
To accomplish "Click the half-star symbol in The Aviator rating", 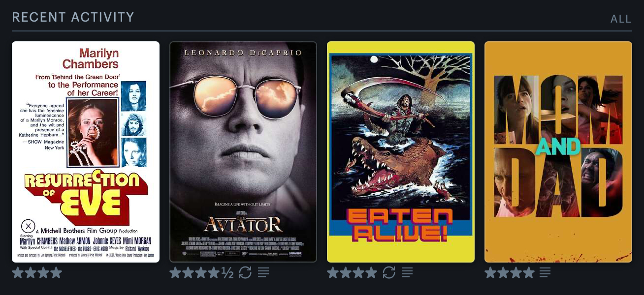I will 227,272.
